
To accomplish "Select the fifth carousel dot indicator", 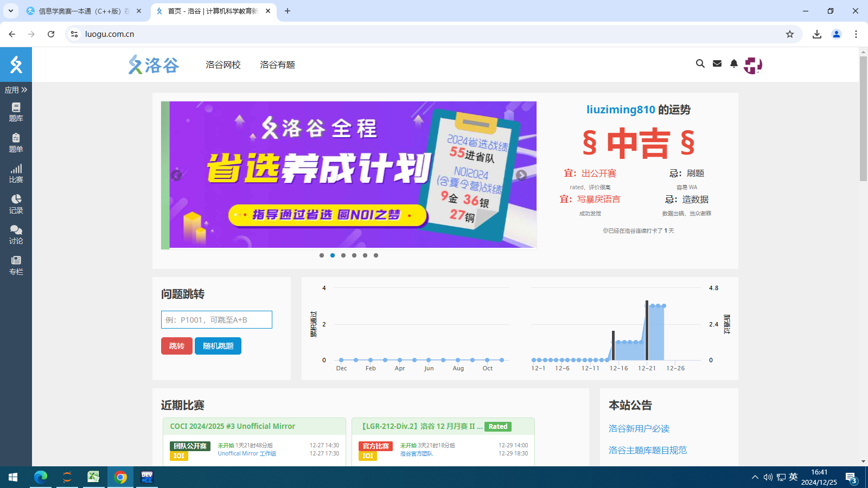I will pos(365,255).
